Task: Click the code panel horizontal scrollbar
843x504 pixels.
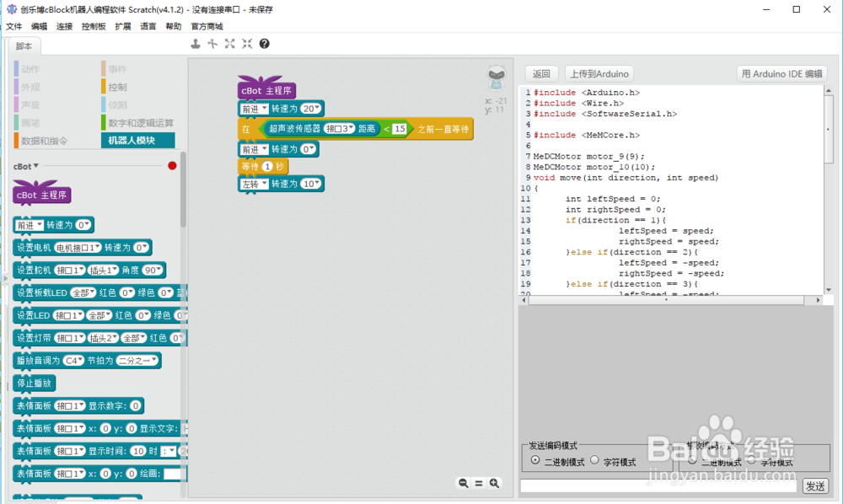Action: [x=667, y=300]
